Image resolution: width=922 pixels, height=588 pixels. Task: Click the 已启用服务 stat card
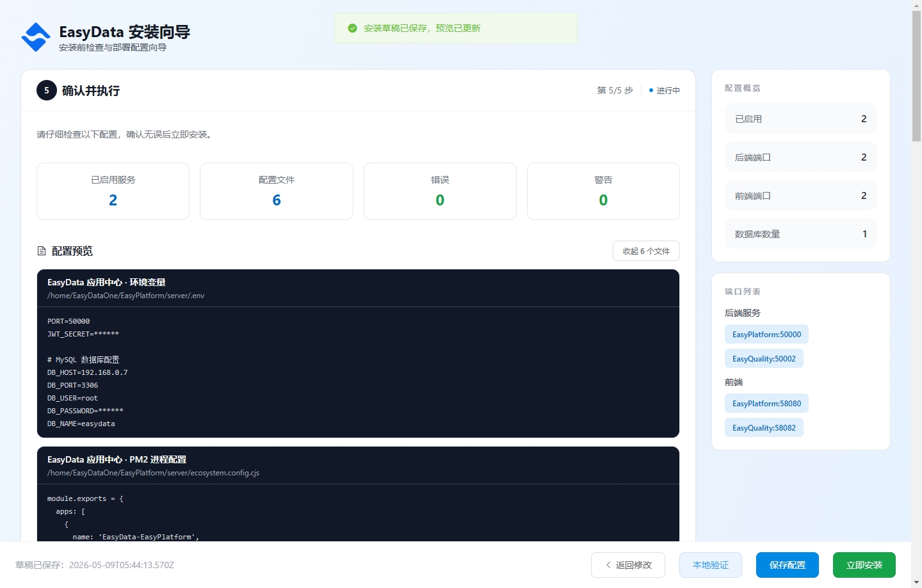tap(113, 191)
